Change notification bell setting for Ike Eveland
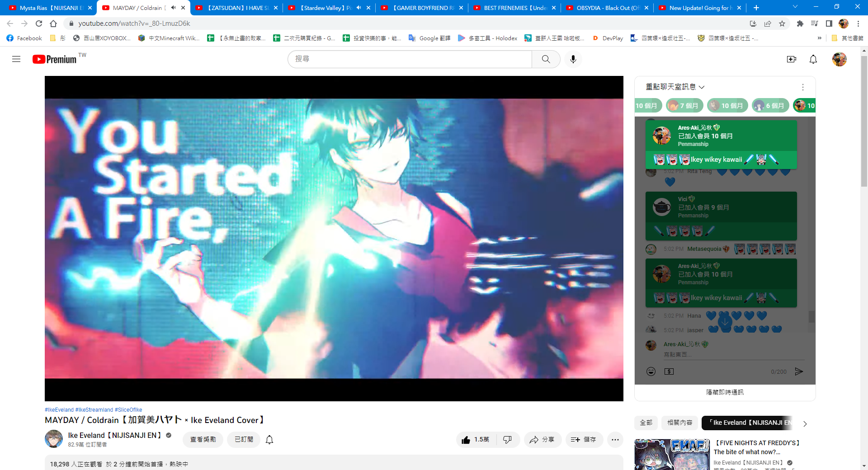 tap(269, 440)
